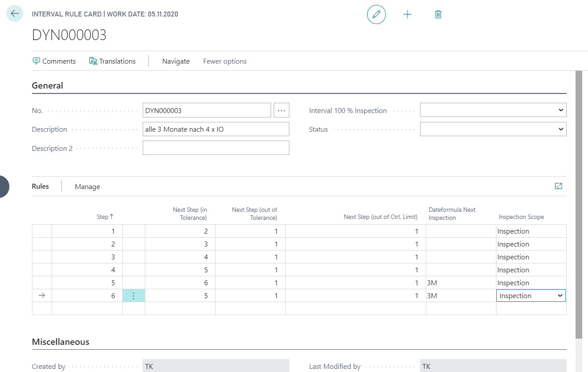
Task: Click the Next Step (out of Ctrl. Limit) header
Action: 380,217
